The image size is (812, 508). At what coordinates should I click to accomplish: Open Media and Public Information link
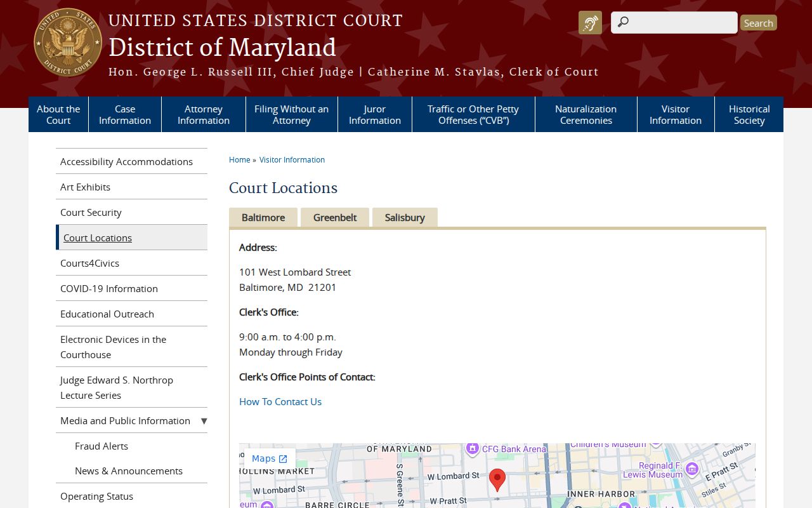click(125, 420)
